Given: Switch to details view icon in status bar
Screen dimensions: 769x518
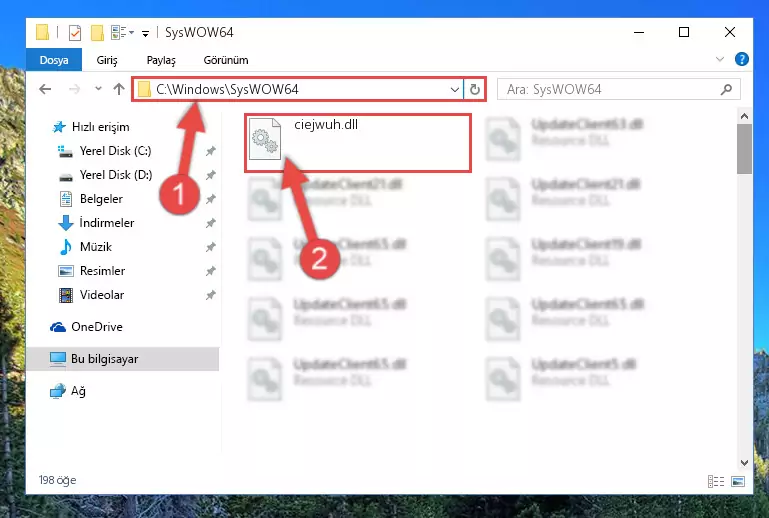Looking at the screenshot, I should click(716, 481).
